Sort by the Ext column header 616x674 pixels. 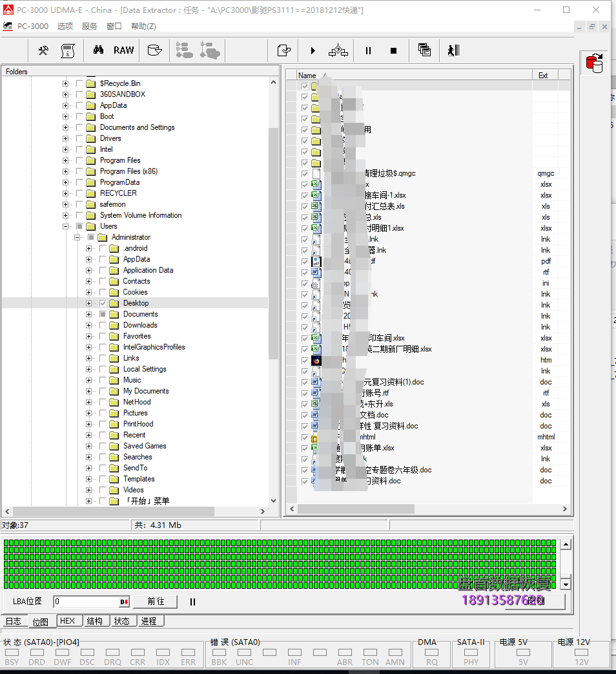click(x=545, y=75)
